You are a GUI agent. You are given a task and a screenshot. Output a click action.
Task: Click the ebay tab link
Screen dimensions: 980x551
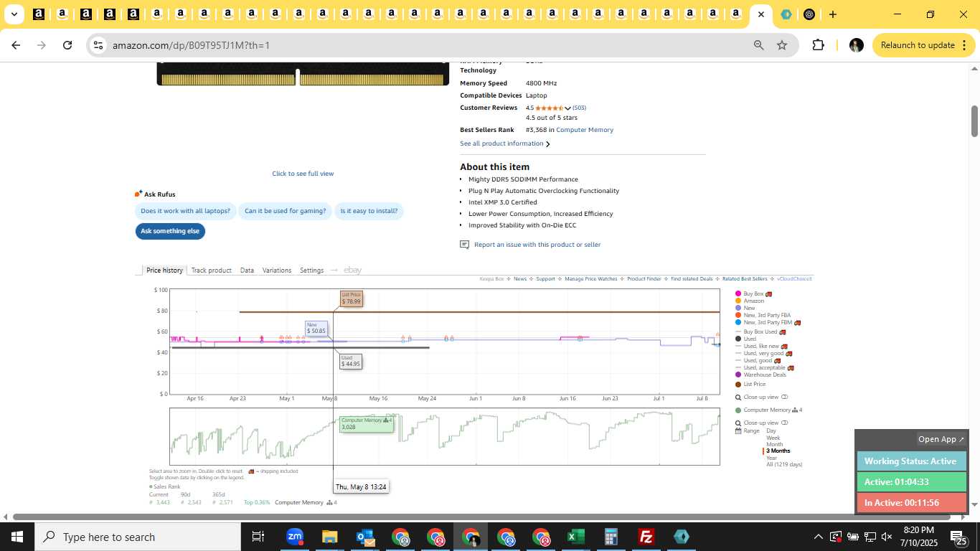[352, 270]
